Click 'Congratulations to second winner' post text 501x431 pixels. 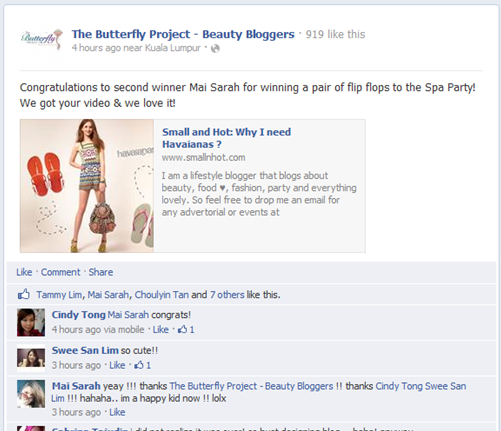[248, 95]
